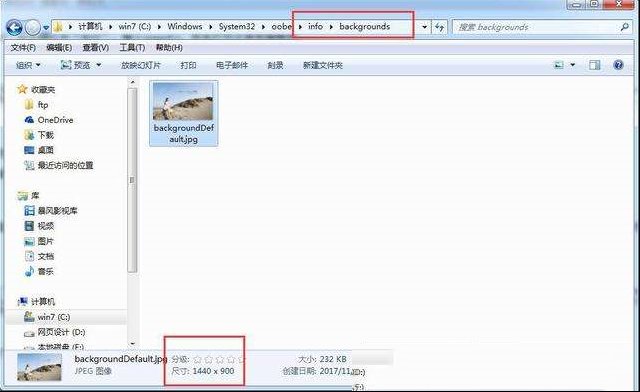Click the refresh icon beside address bar
The width and height of the screenshot is (640, 392).
pos(439,27)
